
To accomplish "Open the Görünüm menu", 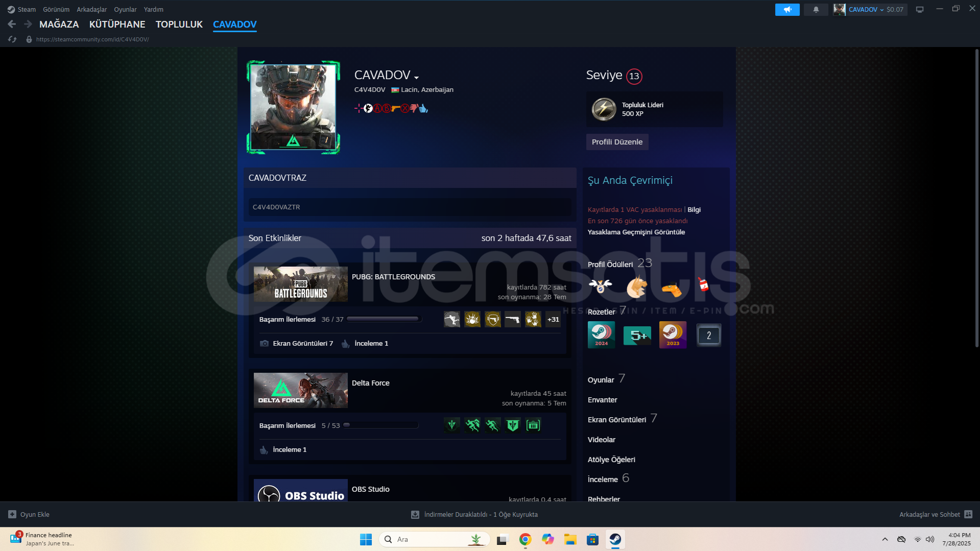I will click(56, 9).
